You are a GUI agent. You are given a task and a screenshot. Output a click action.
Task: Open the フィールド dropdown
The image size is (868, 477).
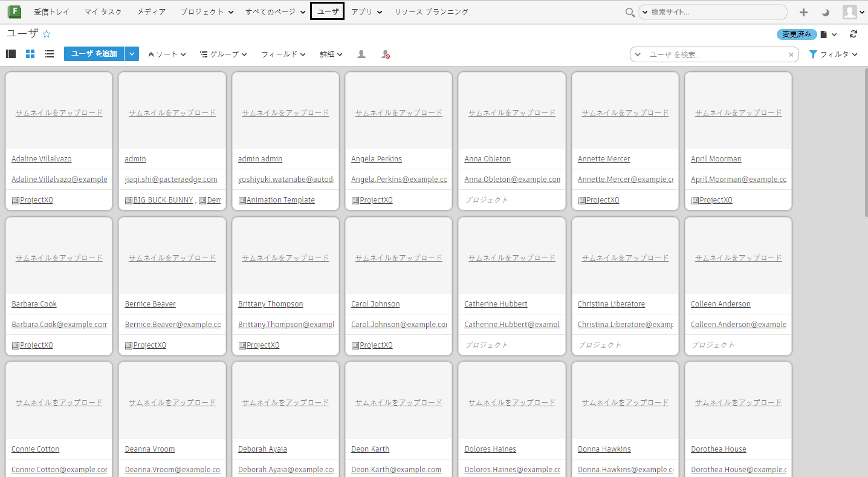(283, 54)
